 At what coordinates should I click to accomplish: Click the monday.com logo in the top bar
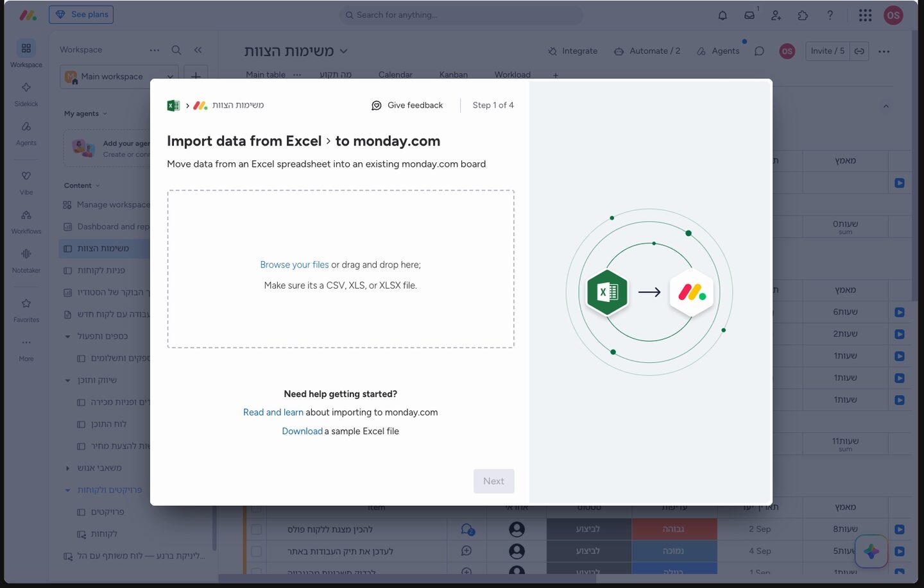point(28,15)
